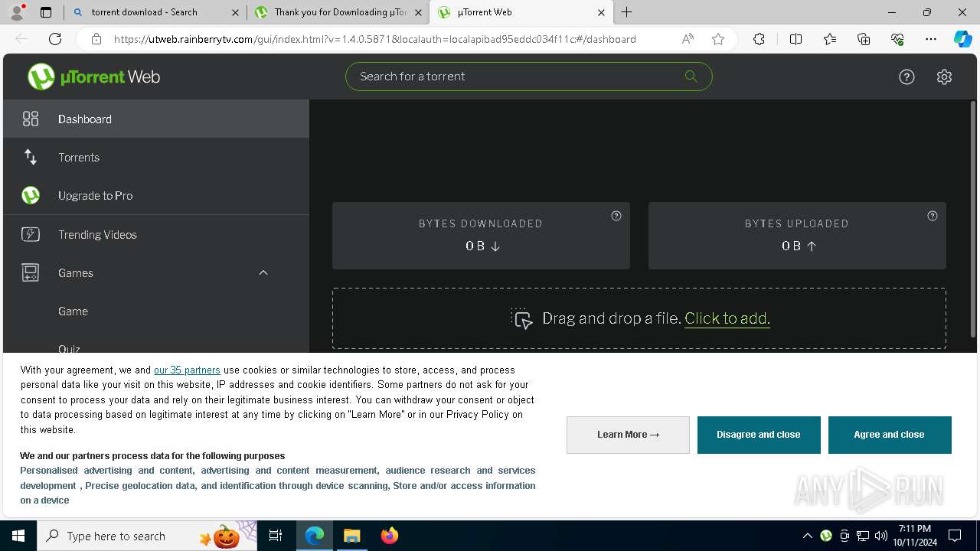Open Edge Settings and more menu

(931, 39)
